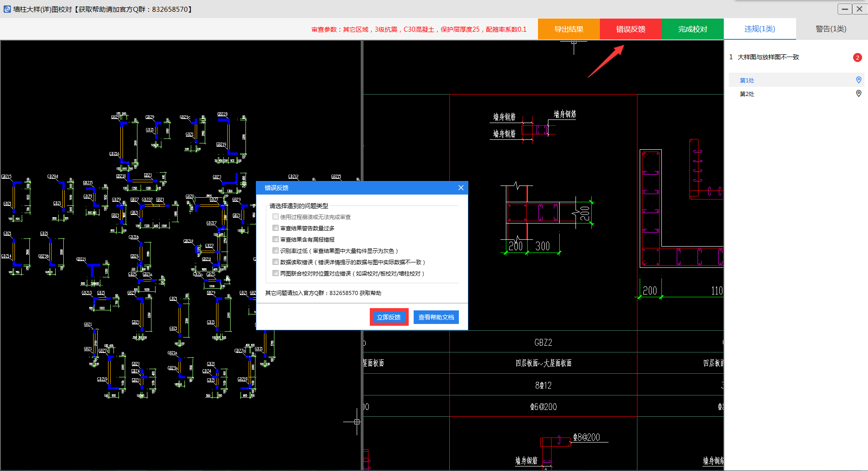Click the app icon in title bar
This screenshot has width=868, height=471.
pyautogui.click(x=7, y=9)
